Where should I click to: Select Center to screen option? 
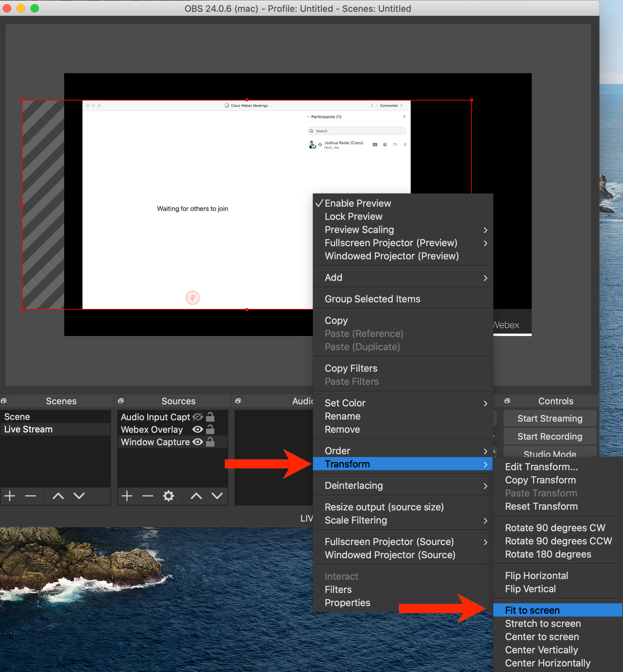click(x=558, y=637)
